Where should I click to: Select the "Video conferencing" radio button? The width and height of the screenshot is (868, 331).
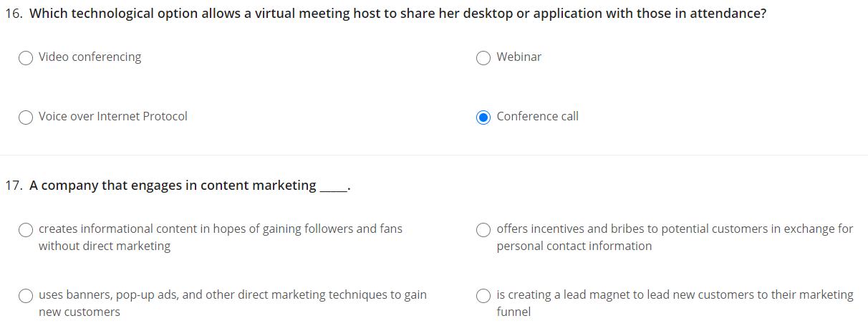pyautogui.click(x=26, y=58)
